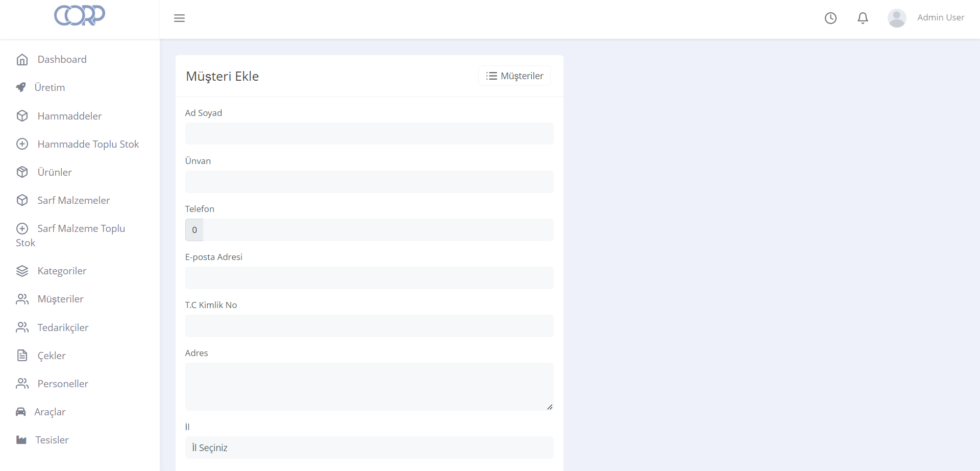
Task: Click the CORP logo
Action: point(80,16)
